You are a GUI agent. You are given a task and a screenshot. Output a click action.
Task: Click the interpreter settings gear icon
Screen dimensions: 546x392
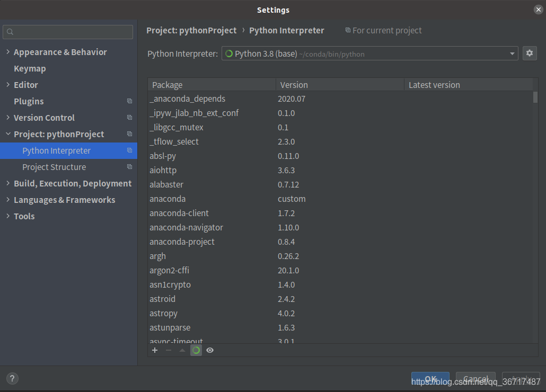coord(529,53)
